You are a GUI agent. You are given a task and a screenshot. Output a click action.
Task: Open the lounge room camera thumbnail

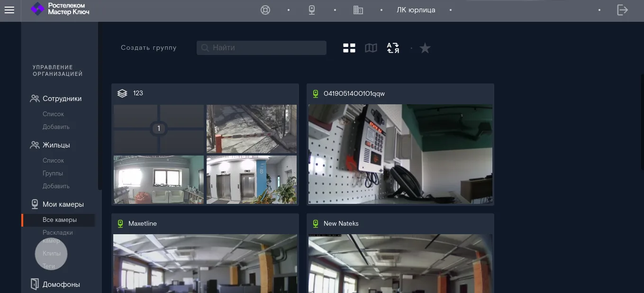tap(159, 180)
